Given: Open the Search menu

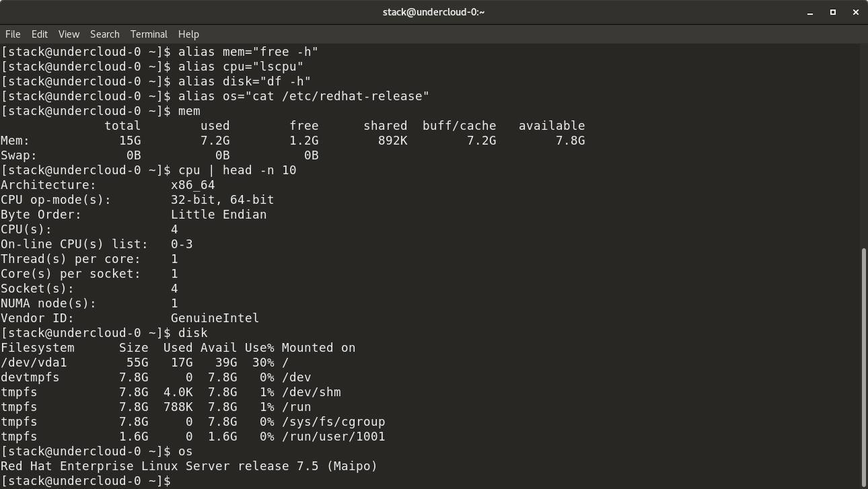Looking at the screenshot, I should pyautogui.click(x=105, y=34).
